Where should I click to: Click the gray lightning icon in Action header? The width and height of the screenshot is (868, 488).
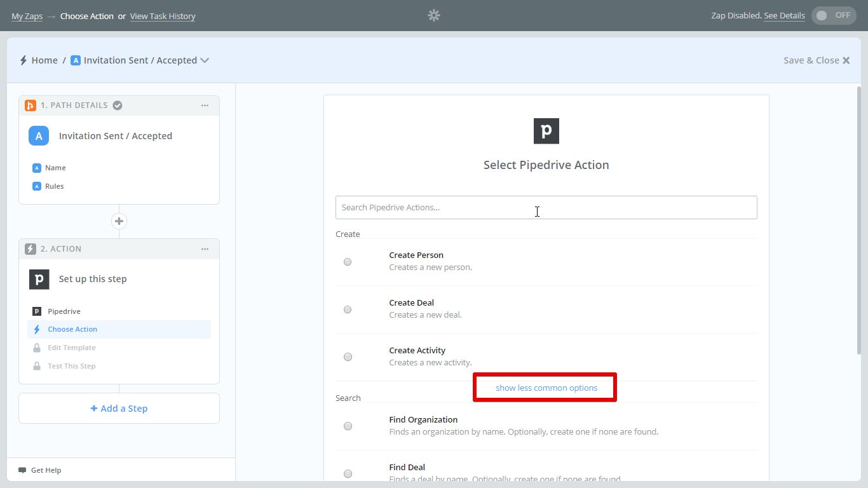[30, 249]
